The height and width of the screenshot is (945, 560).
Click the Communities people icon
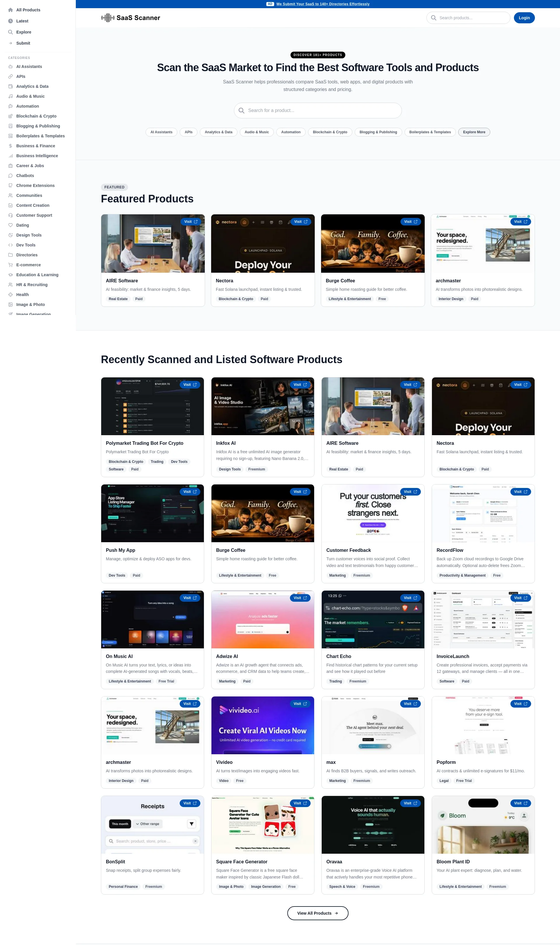10,195
